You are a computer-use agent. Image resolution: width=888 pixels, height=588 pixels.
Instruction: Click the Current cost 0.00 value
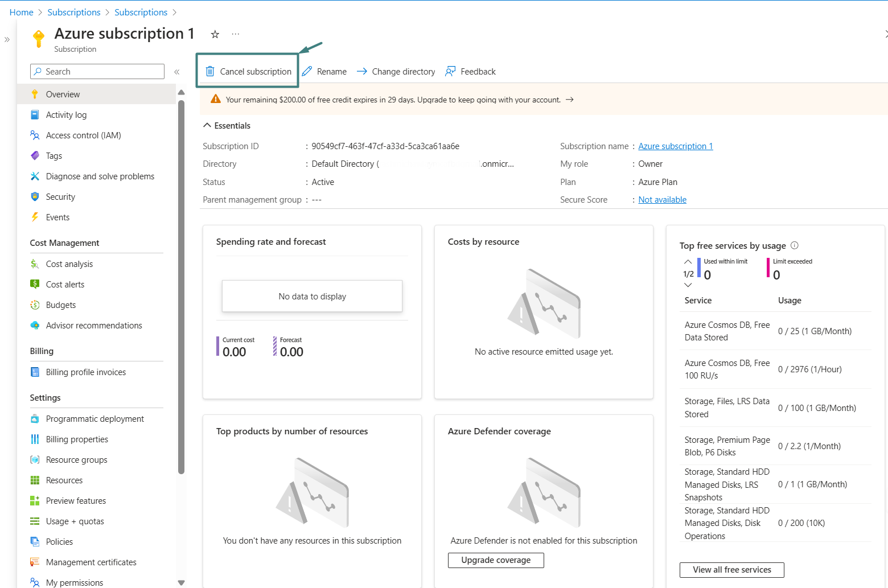[235, 352]
